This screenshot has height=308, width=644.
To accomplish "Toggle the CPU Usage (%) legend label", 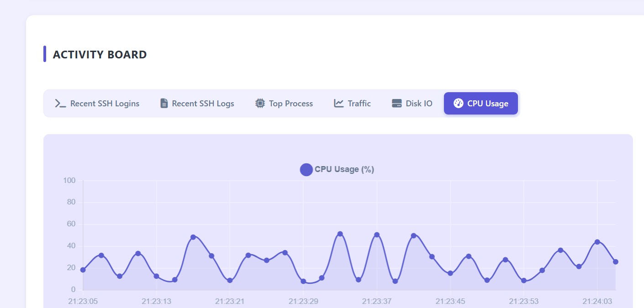I will click(x=344, y=170).
